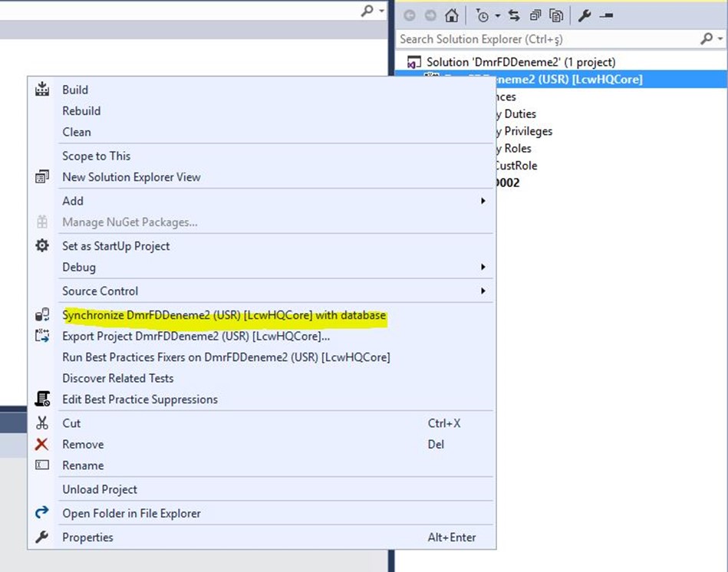This screenshot has height=572, width=728.
Task: Click the Build icon in the context menu
Action: 41,89
